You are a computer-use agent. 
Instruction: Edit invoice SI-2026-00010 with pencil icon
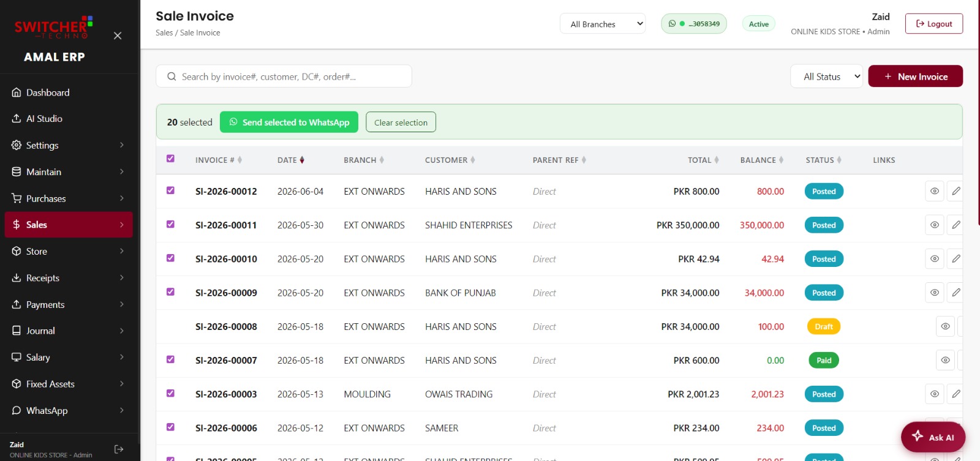click(956, 259)
